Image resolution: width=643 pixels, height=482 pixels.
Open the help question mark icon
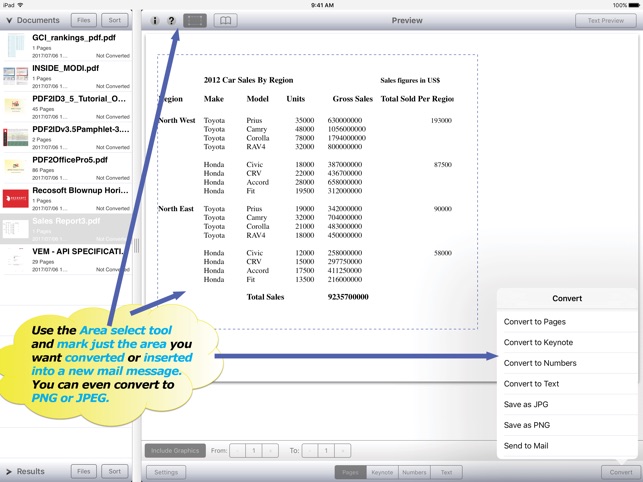click(171, 21)
